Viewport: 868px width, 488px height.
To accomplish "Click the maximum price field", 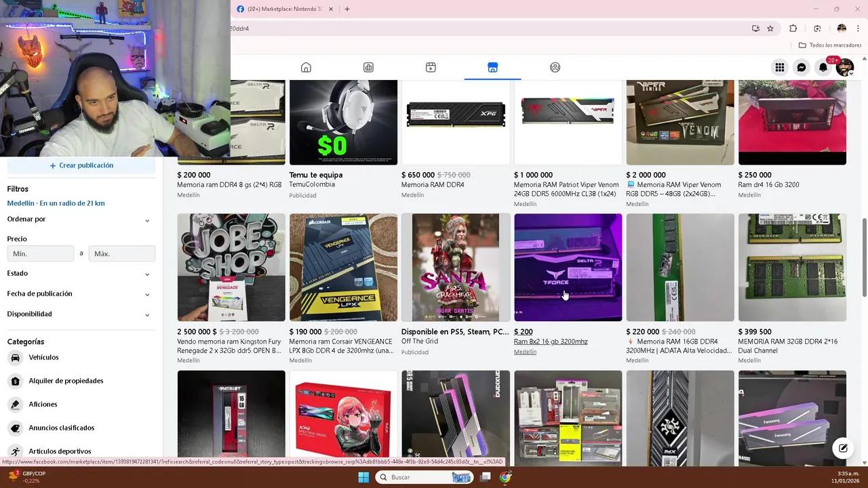I will 122,253.
